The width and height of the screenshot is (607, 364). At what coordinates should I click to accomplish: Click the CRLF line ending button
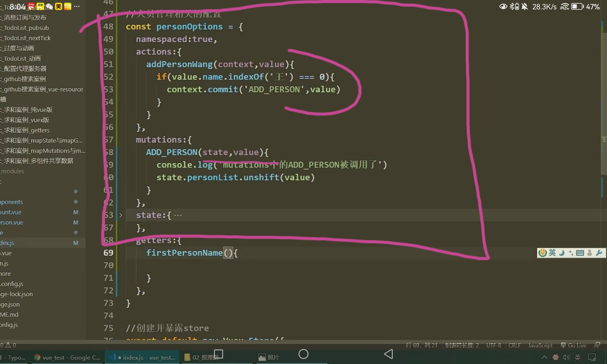514,345
